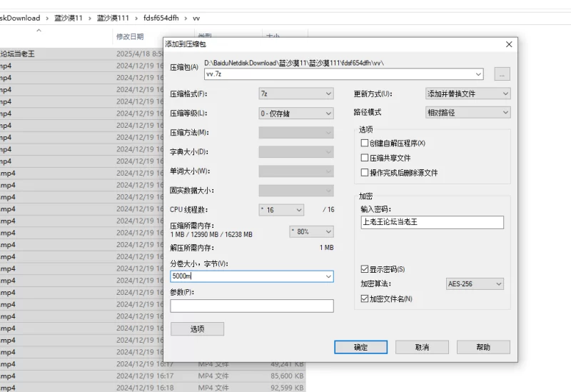Screen dimensions: 571x392
Task: Click the browse "..." button for archive path
Action: [502, 74]
